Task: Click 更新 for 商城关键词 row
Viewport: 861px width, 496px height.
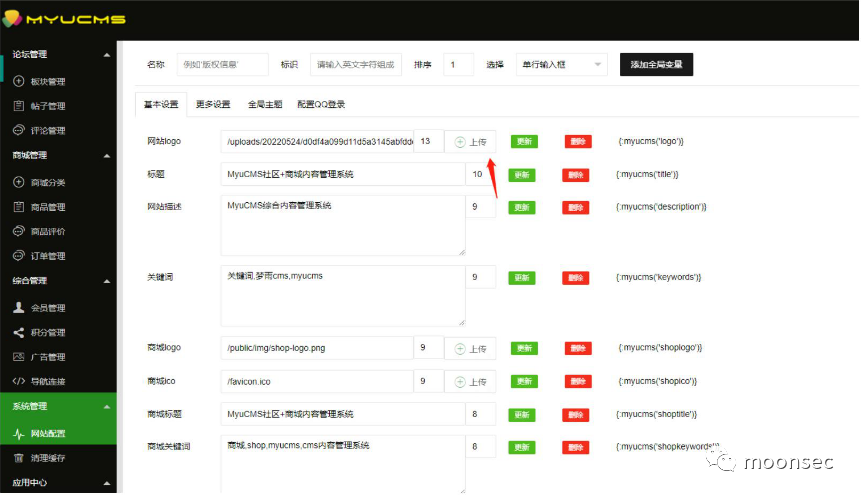Action: coord(522,447)
